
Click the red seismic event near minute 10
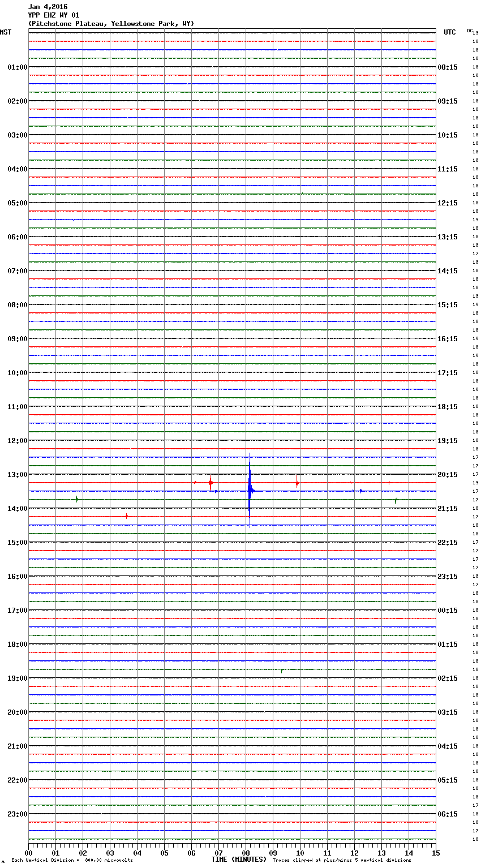297,483
